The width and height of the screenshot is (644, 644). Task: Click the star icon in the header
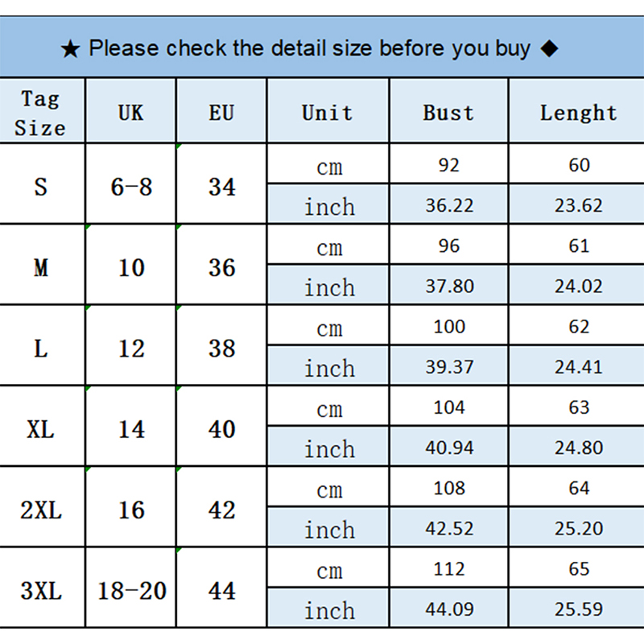click(x=71, y=49)
